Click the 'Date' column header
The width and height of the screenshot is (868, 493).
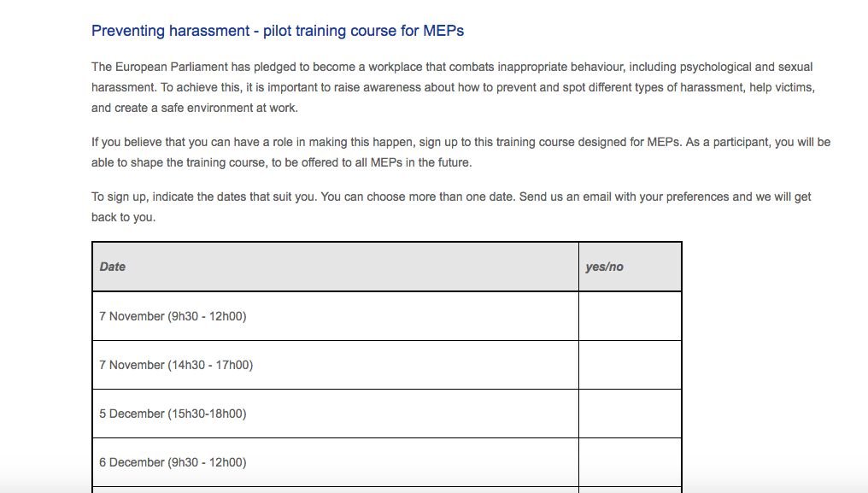point(336,267)
